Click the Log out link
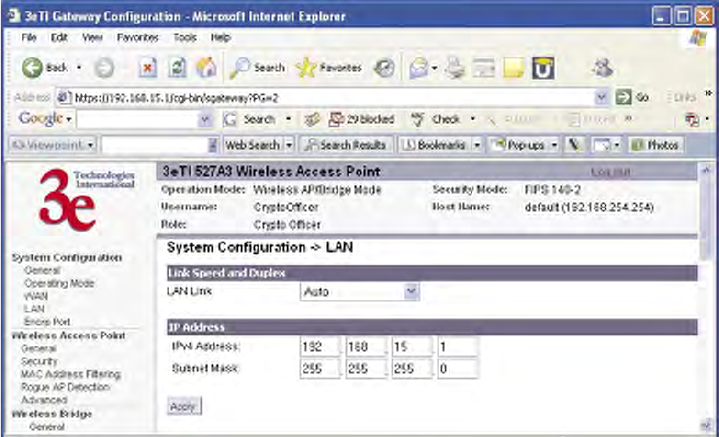The image size is (719, 437). pyautogui.click(x=610, y=172)
